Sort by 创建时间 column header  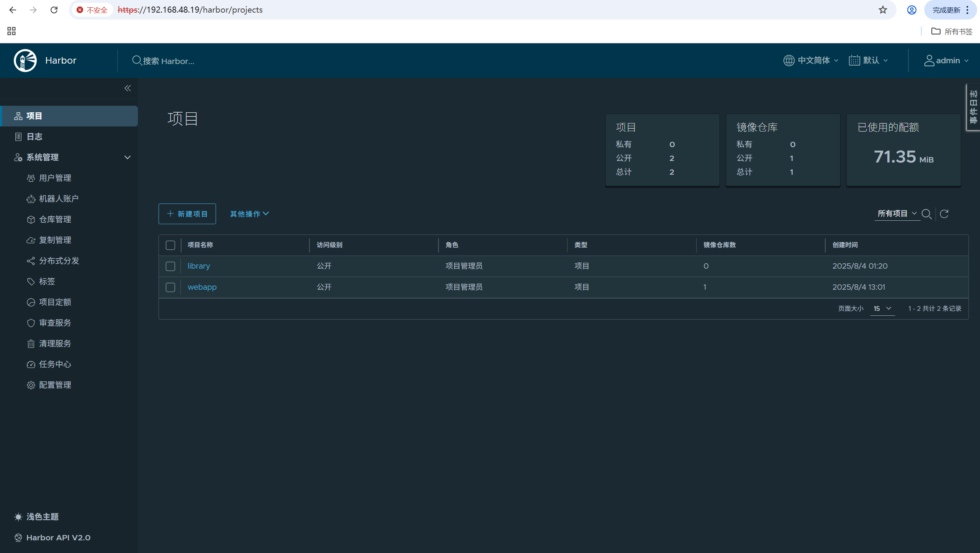[845, 245]
